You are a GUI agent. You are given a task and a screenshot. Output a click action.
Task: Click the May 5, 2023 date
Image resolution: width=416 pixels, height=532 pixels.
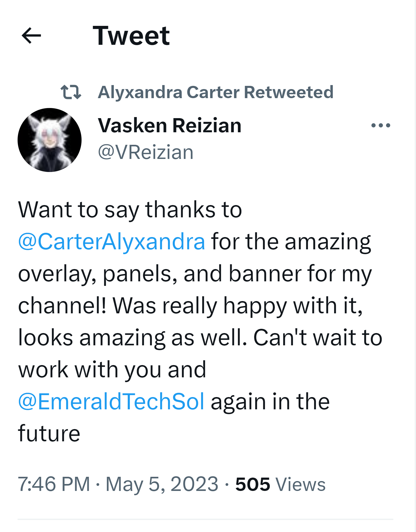(x=162, y=484)
